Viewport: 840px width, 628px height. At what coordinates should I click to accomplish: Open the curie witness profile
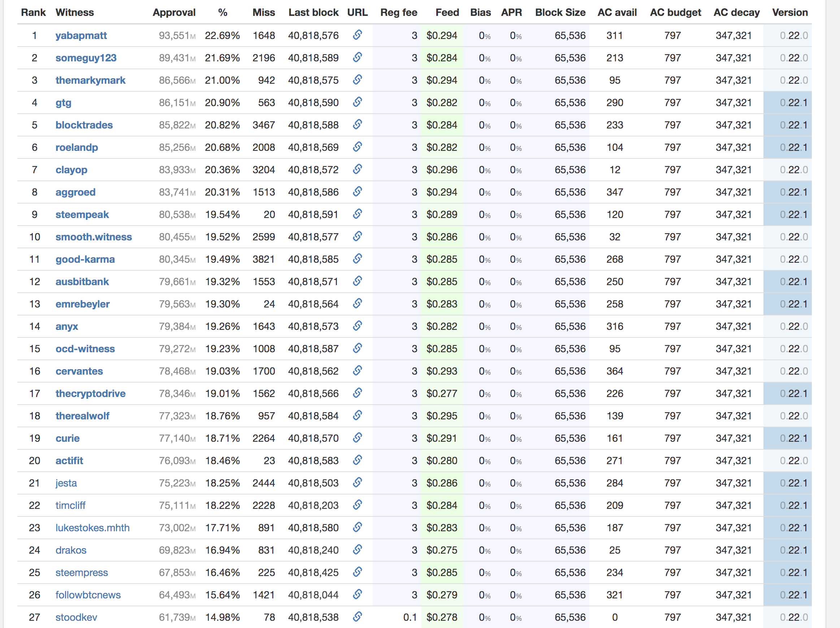[x=68, y=439]
